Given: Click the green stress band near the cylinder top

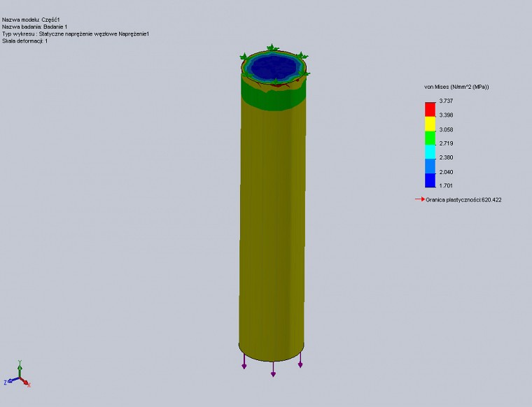Looking at the screenshot, I should pos(274,99).
